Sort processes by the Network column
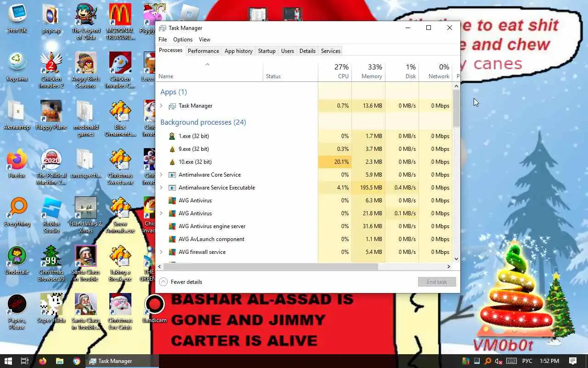Image resolution: width=588 pixels, height=368 pixels. point(435,71)
